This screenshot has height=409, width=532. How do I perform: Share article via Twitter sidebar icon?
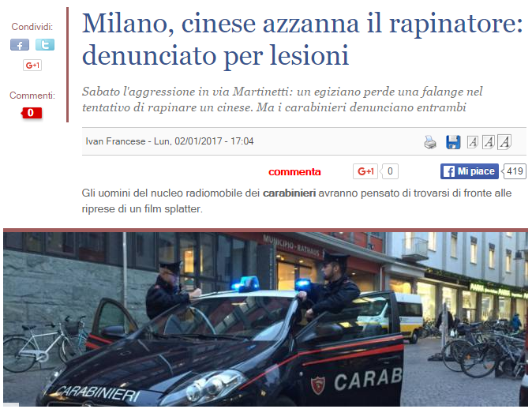point(45,45)
